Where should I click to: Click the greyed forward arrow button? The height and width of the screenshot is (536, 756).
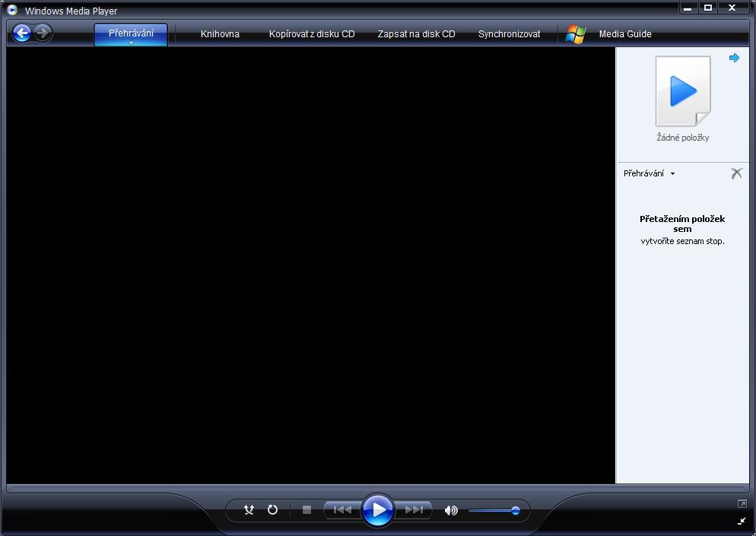43,33
